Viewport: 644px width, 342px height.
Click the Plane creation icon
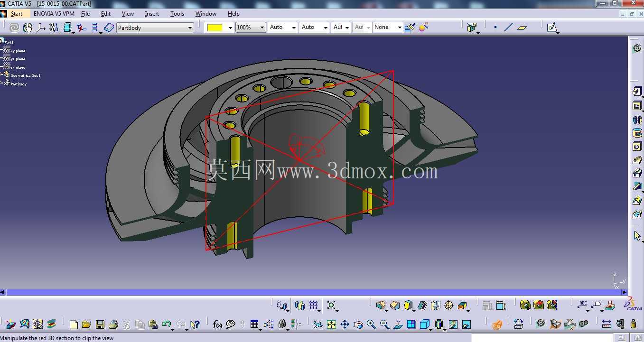click(x=522, y=28)
